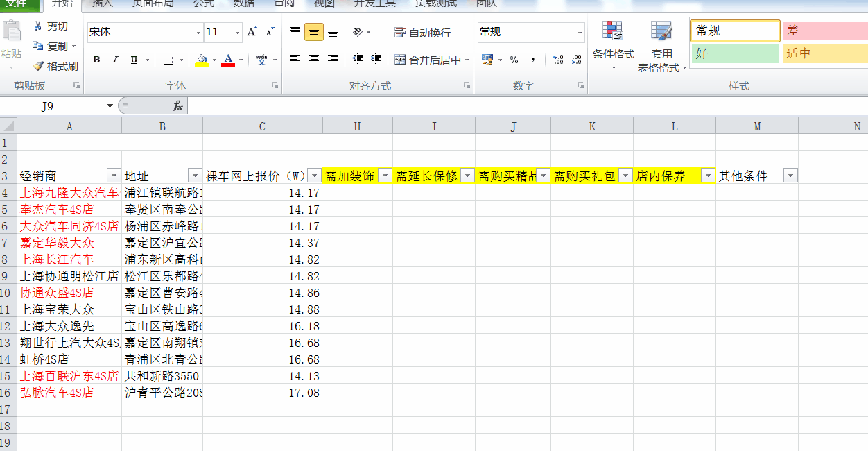This screenshot has width=868, height=451.
Task: Open the 裸车网上报价 column filter arrow
Action: (x=314, y=176)
